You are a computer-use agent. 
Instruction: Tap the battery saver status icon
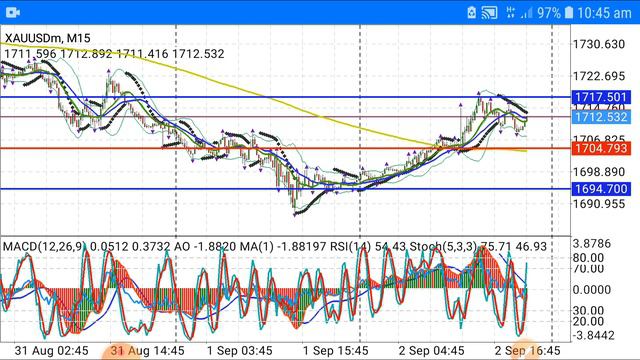pos(471,13)
